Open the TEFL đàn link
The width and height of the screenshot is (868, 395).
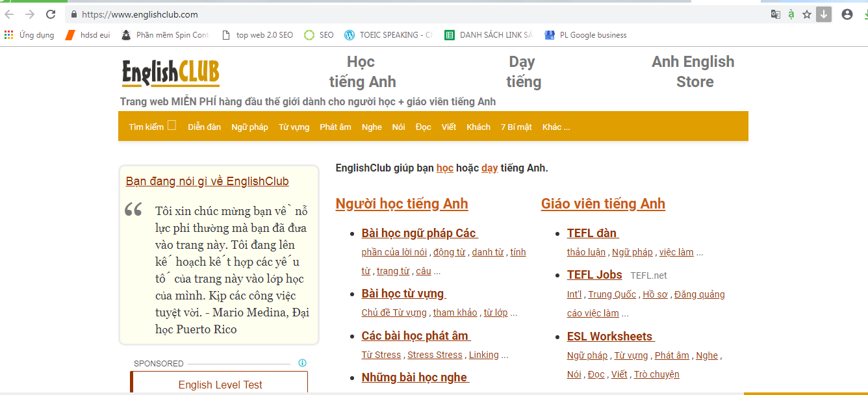[x=593, y=233]
